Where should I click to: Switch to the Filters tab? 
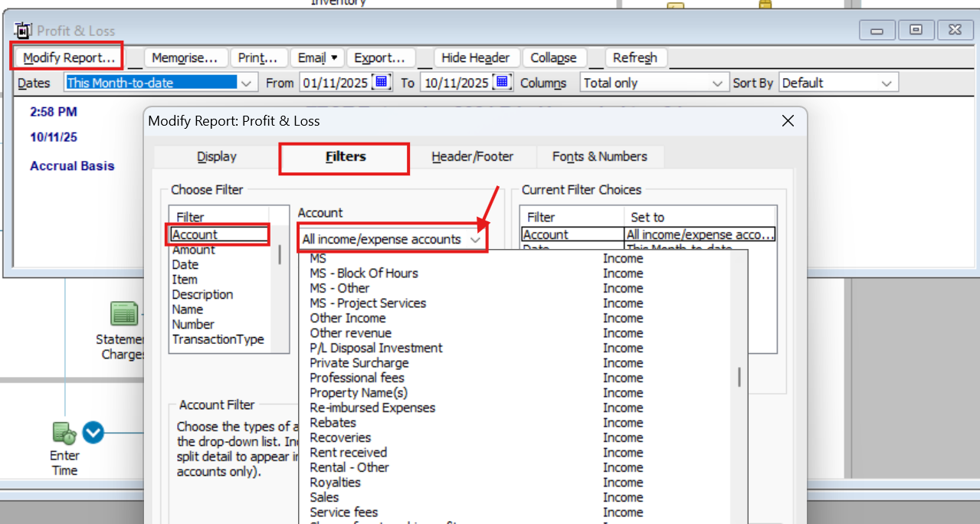(x=346, y=157)
